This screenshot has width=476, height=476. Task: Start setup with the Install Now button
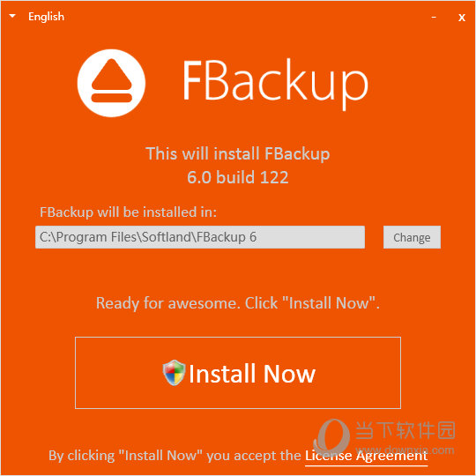coord(238,373)
